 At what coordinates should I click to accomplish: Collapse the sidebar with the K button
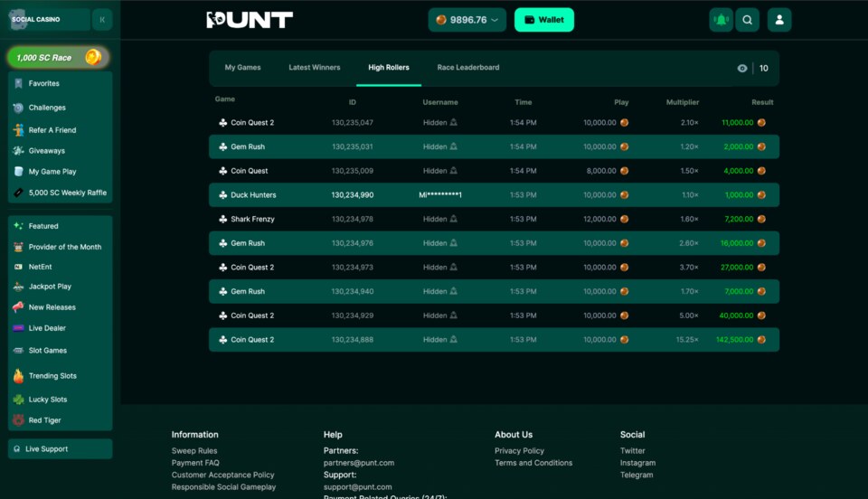(x=102, y=19)
